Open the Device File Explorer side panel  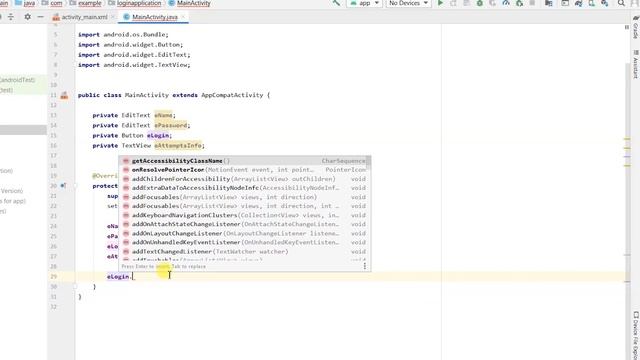point(636,336)
